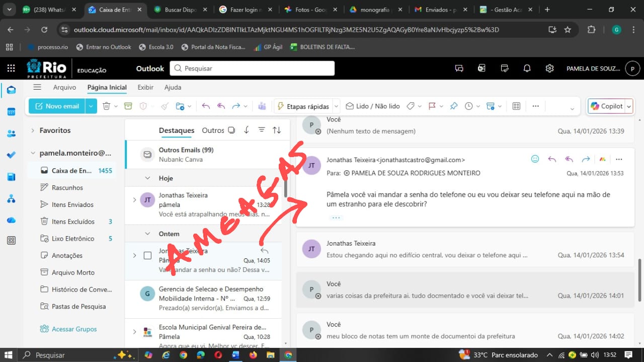Open the Calendar icon in left rail
Image resolution: width=644 pixels, height=362 pixels.
(11, 112)
